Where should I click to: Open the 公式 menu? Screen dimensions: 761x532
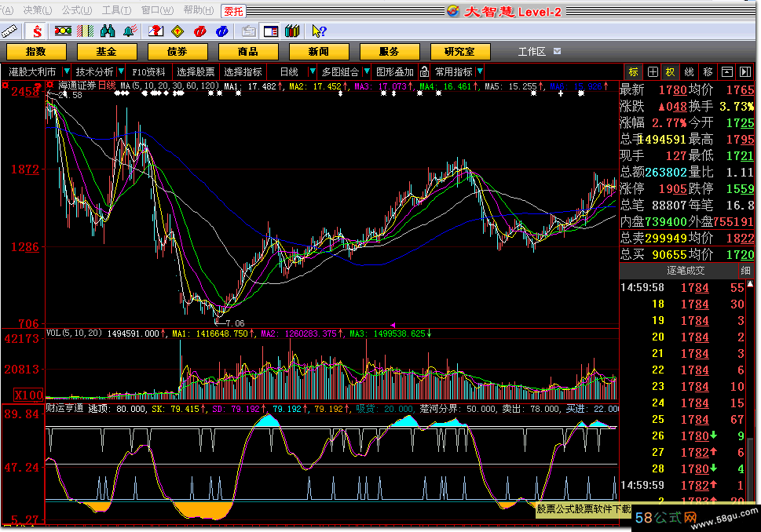pyautogui.click(x=77, y=10)
